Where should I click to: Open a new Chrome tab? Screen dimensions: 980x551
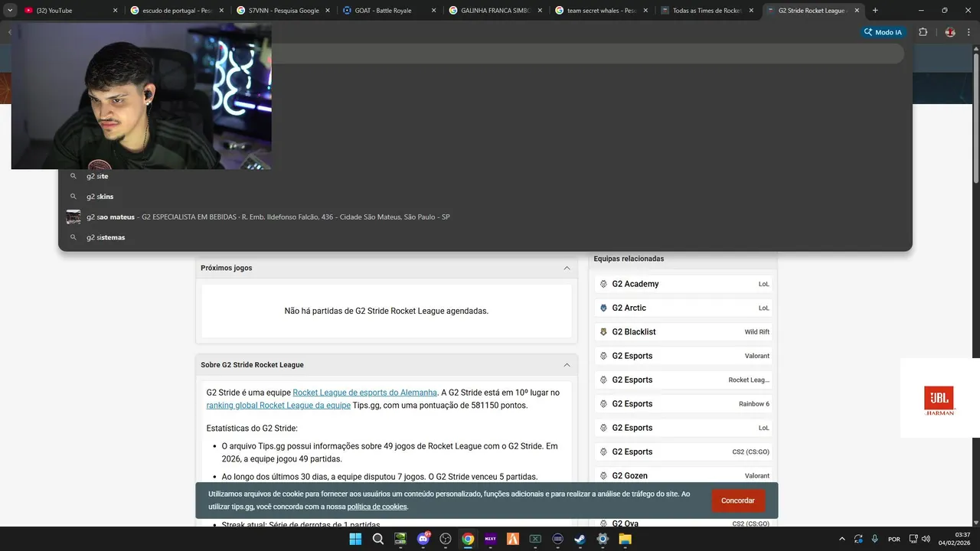coord(875,11)
